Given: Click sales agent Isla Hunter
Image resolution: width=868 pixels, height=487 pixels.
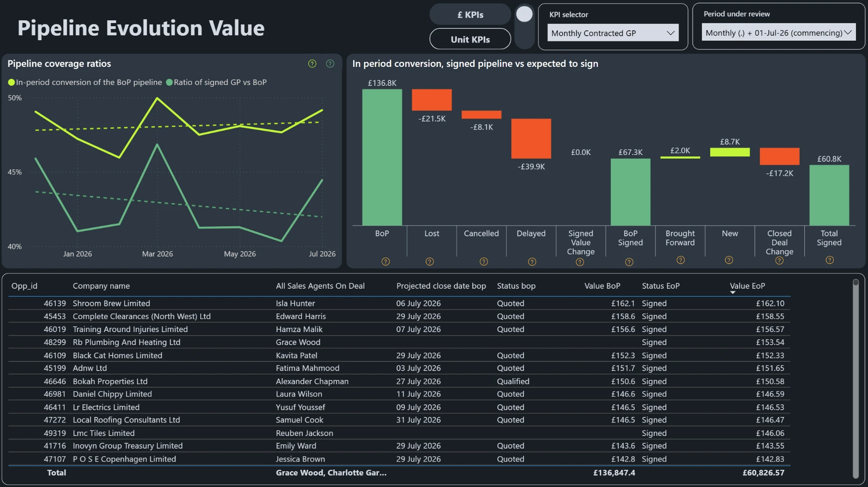Looking at the screenshot, I should (x=295, y=304).
